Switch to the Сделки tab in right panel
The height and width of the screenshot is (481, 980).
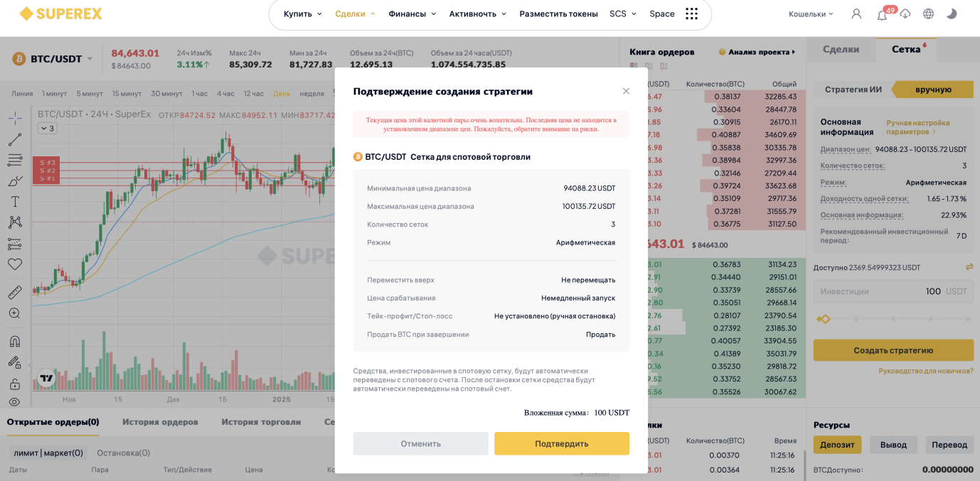click(841, 49)
